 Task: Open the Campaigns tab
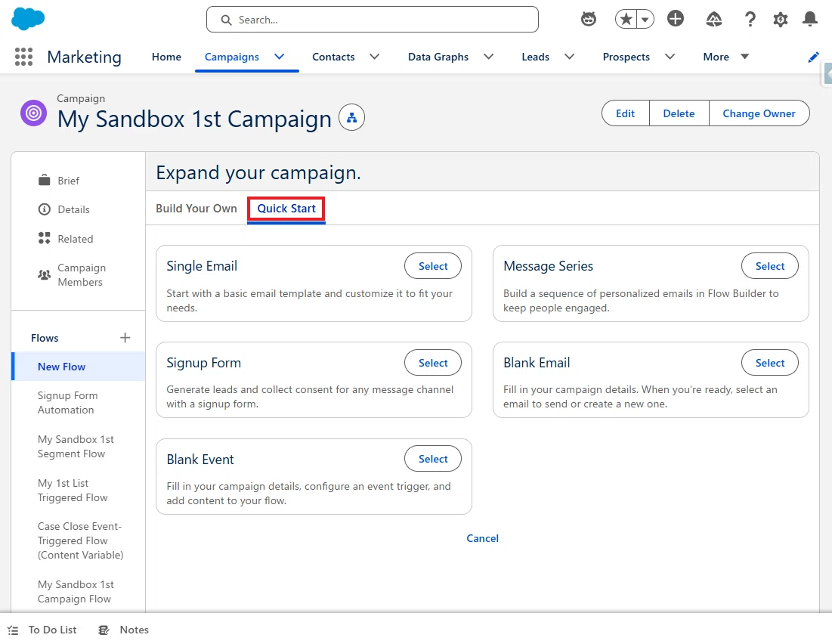(232, 57)
